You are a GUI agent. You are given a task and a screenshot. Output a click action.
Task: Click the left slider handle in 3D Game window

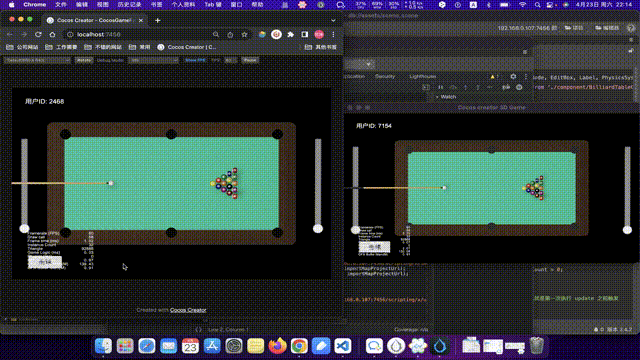(x=356, y=230)
